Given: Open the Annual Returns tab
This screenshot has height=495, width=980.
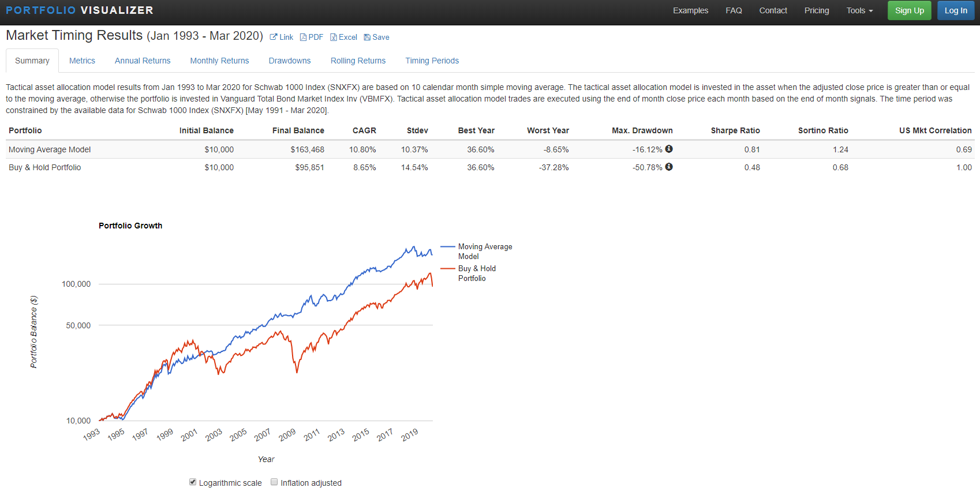Looking at the screenshot, I should (143, 61).
